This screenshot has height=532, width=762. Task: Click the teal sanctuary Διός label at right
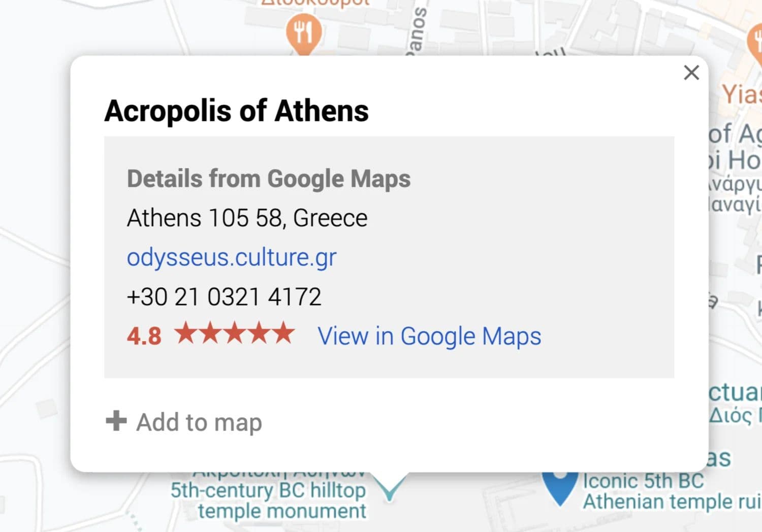tap(736, 405)
